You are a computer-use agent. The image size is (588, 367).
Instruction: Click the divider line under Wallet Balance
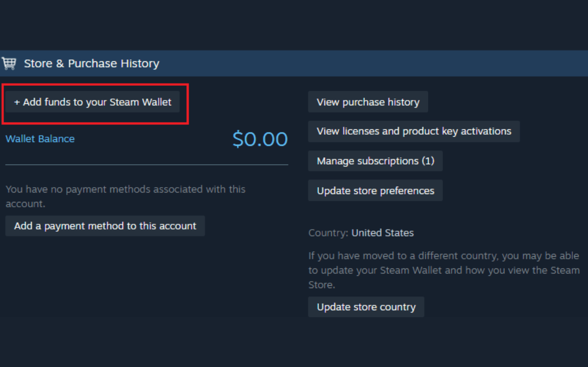tap(147, 165)
